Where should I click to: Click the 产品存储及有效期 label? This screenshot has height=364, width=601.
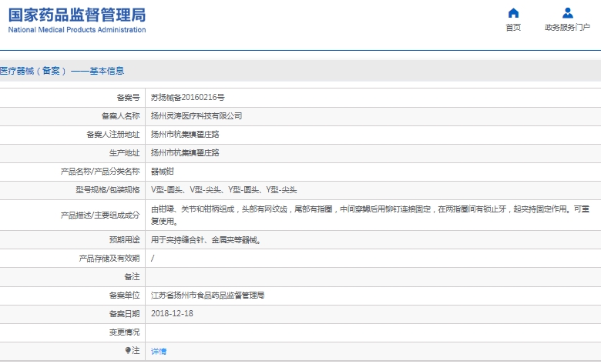pos(109,259)
